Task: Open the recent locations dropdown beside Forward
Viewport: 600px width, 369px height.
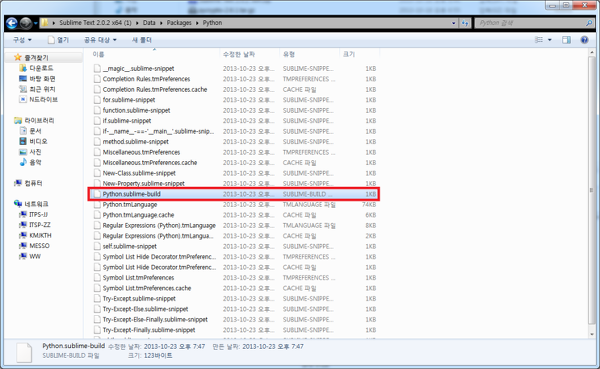Action: 36,23
